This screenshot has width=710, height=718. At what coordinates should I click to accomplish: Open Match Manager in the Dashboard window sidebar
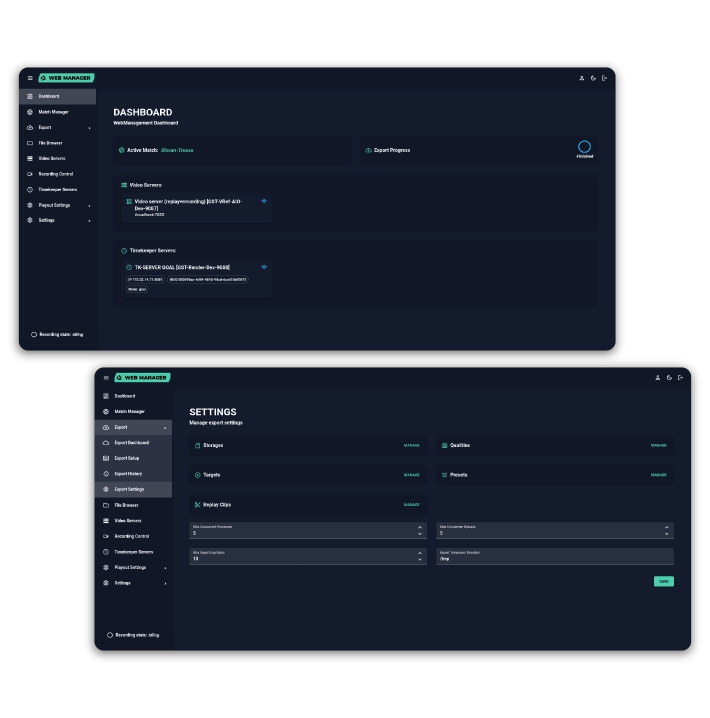[58, 112]
